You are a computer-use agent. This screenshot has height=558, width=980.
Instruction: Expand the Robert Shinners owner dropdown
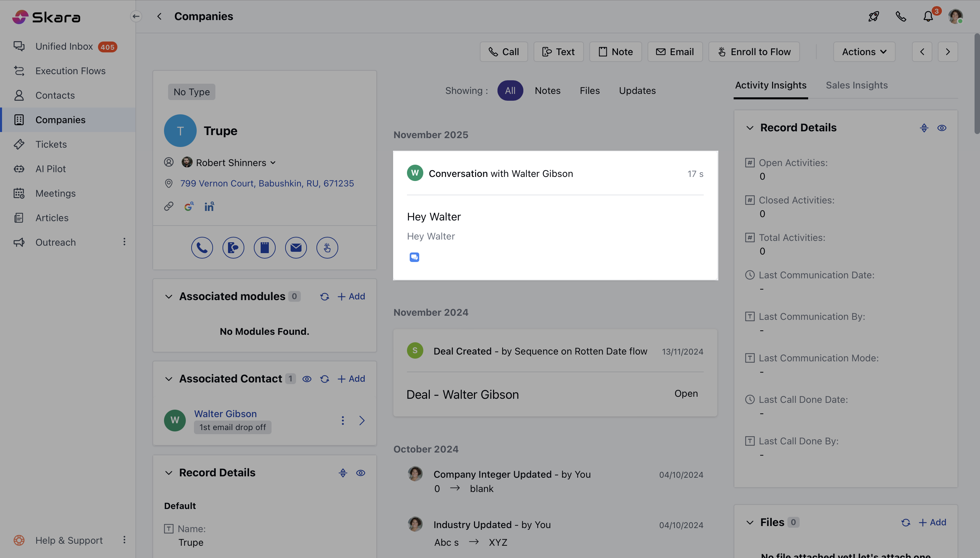click(273, 163)
